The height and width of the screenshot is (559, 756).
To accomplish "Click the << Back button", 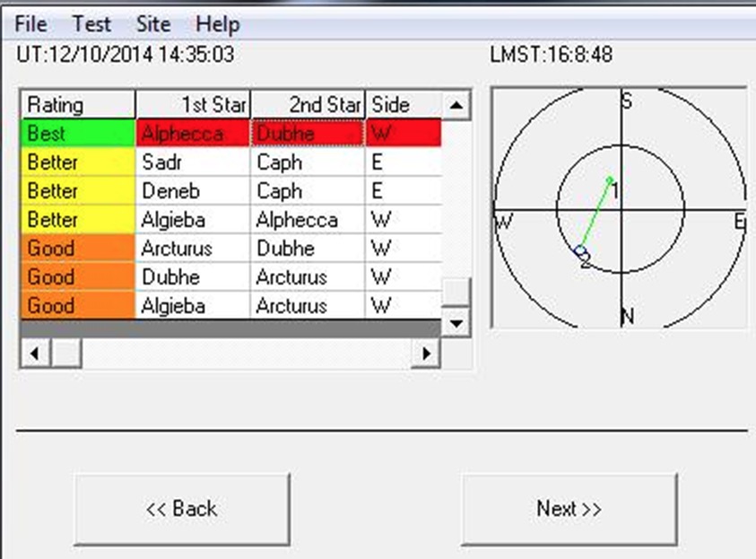I will 182,509.
